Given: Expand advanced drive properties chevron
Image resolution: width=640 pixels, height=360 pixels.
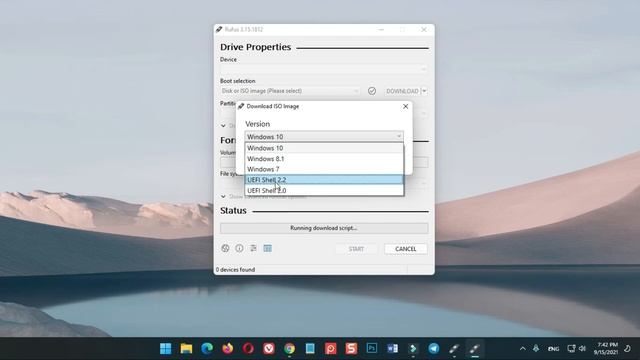Looking at the screenshot, I should click(223, 126).
